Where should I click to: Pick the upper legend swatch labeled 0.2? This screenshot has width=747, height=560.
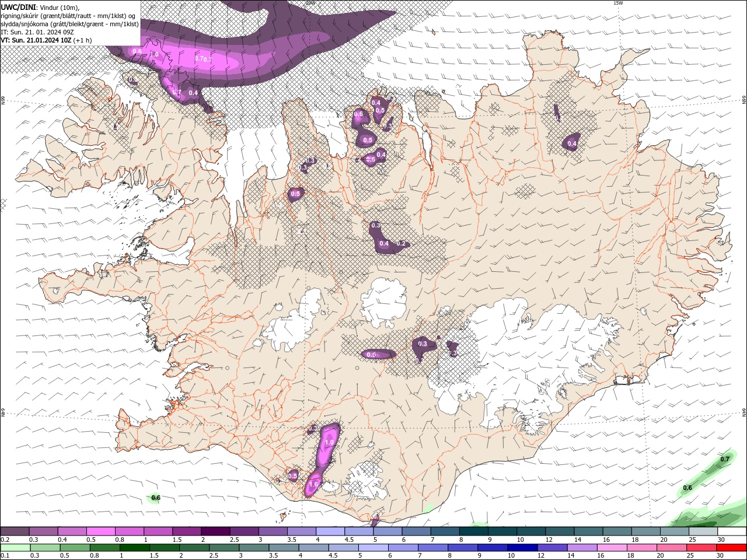pos(15,531)
